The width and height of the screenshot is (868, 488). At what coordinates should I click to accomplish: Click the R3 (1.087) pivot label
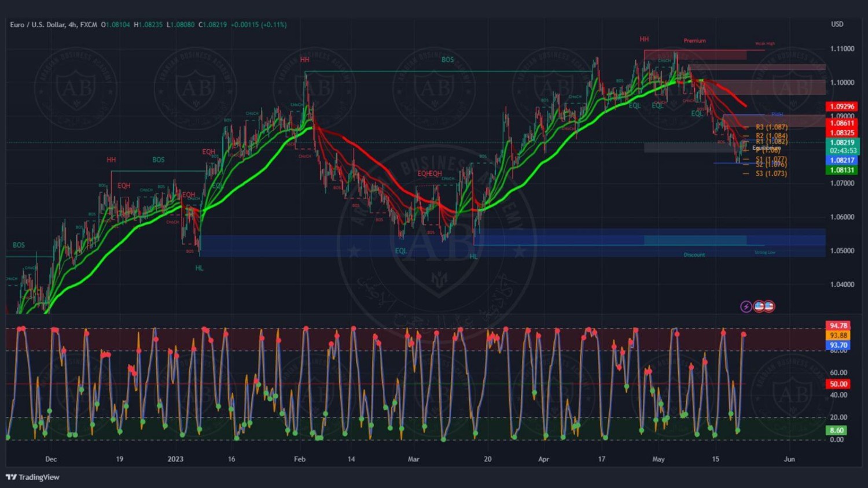click(x=771, y=127)
